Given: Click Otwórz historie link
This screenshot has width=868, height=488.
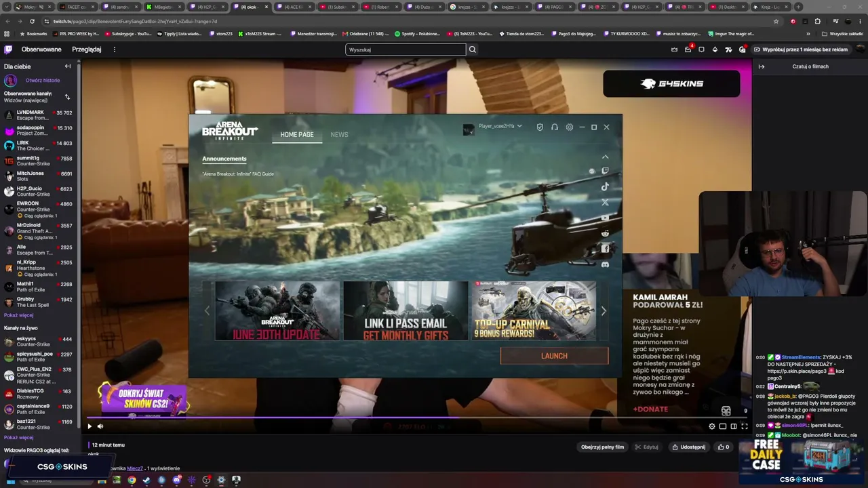Looking at the screenshot, I should [x=43, y=80].
